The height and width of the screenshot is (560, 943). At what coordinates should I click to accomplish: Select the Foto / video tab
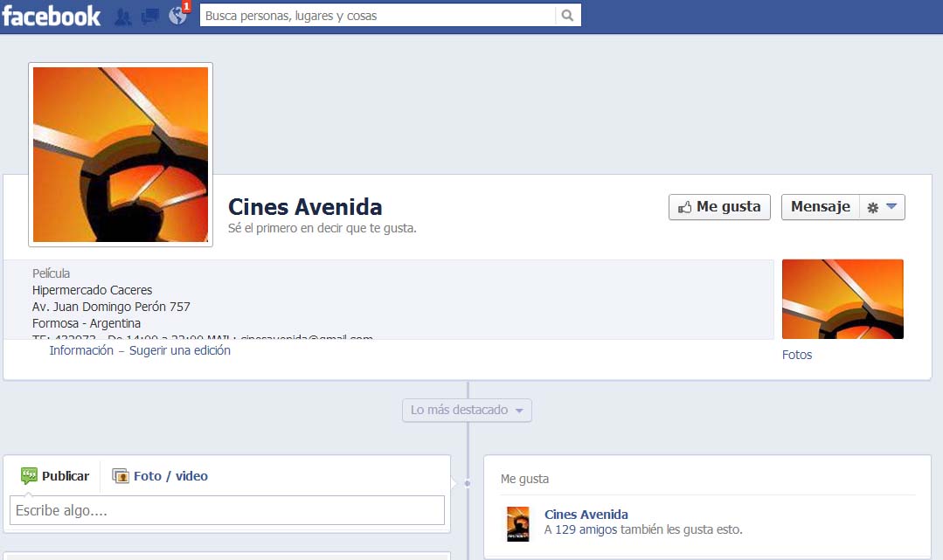(160, 476)
